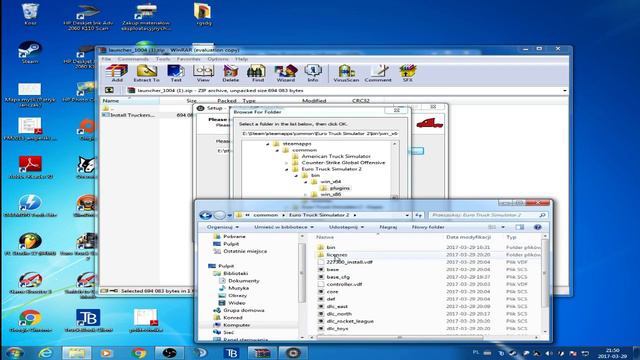Click the Test icon in the WinRAR toolbar

[x=176, y=73]
